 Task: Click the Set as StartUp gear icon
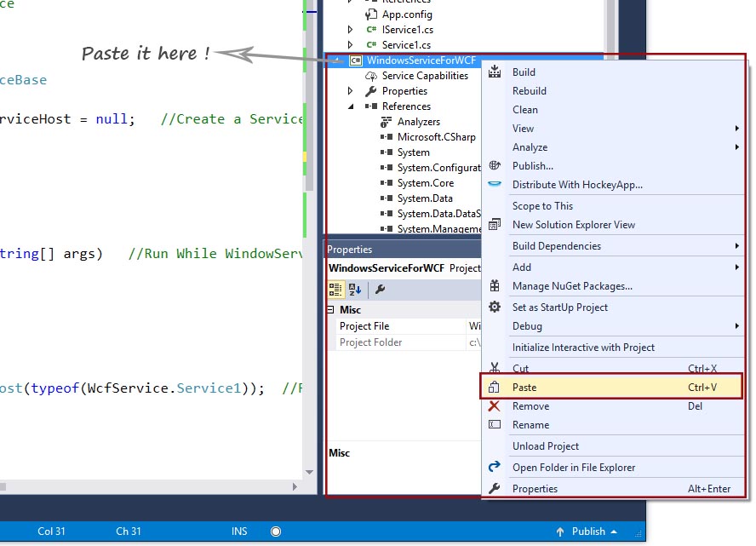click(x=494, y=307)
